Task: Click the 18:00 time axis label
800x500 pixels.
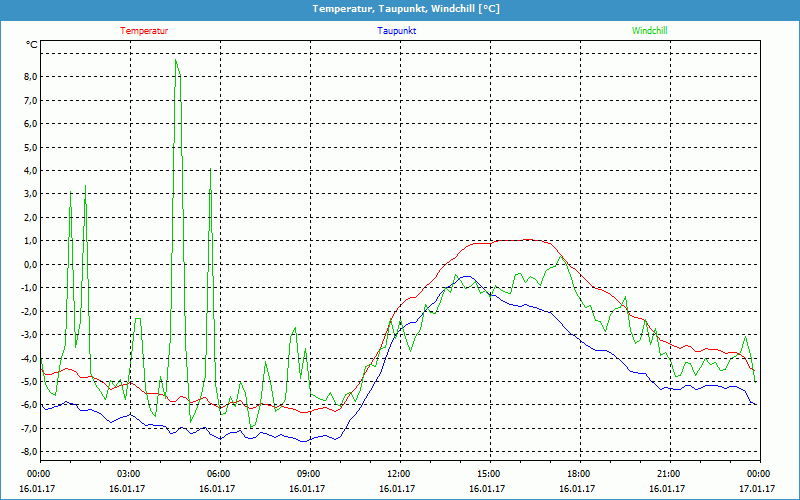Action: (579, 474)
